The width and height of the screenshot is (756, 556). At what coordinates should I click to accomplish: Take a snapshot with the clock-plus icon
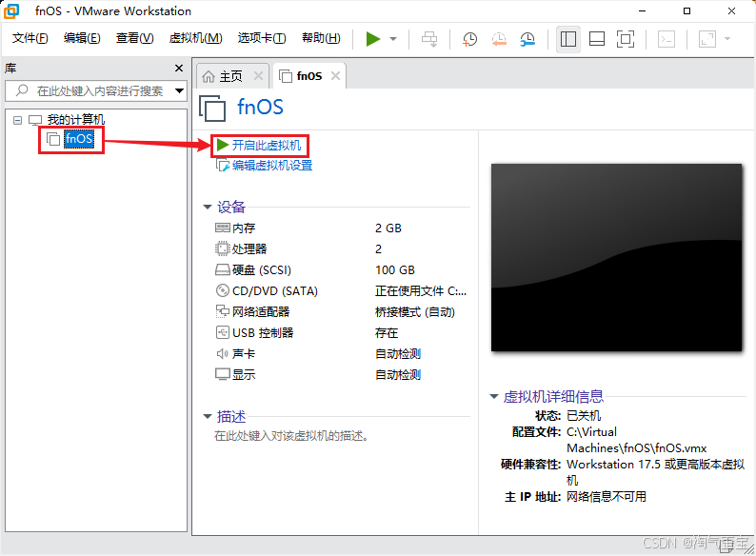pos(469,39)
